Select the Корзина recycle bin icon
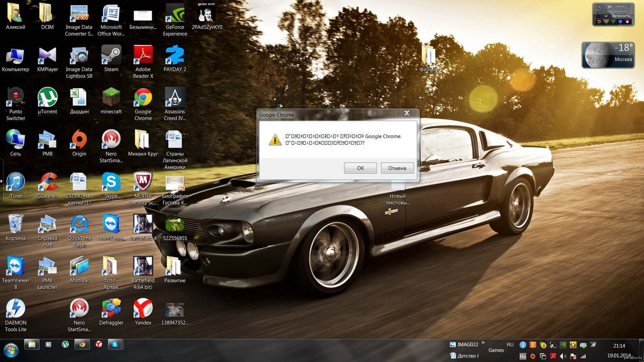The height and width of the screenshot is (362, 644). coord(16,228)
